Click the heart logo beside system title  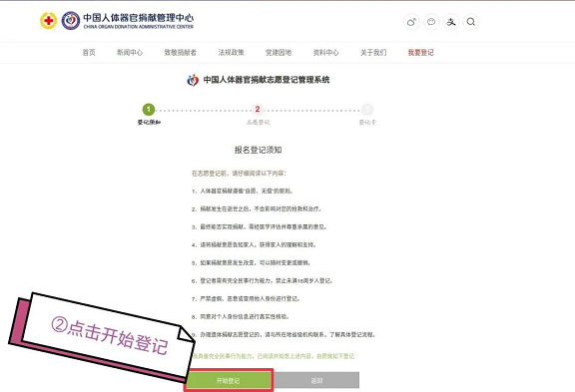click(x=193, y=80)
